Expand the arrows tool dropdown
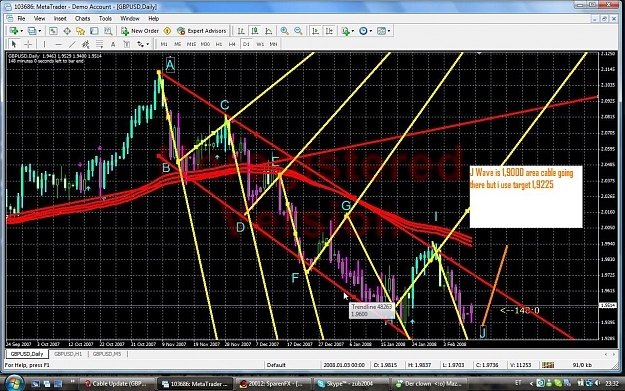 147,44
